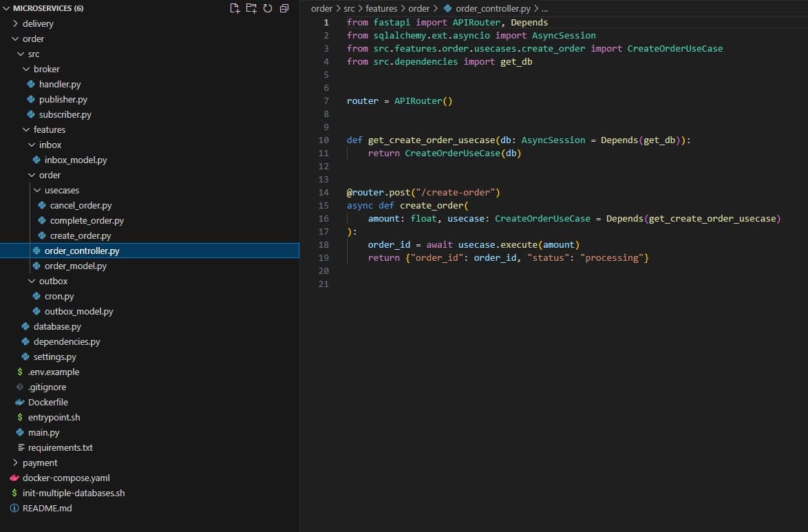
Task: Collapse the broker folder
Action: (x=26, y=69)
